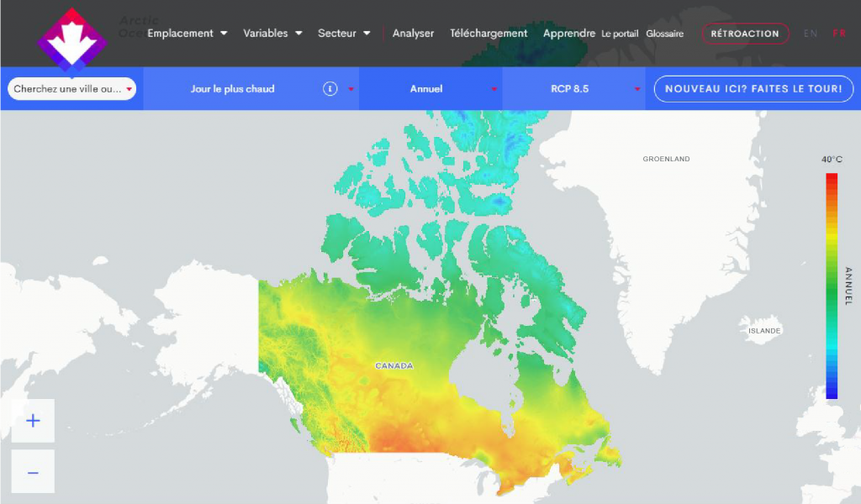Open Jour le plus chaud variable selector
861x504 pixels.
(x=233, y=89)
